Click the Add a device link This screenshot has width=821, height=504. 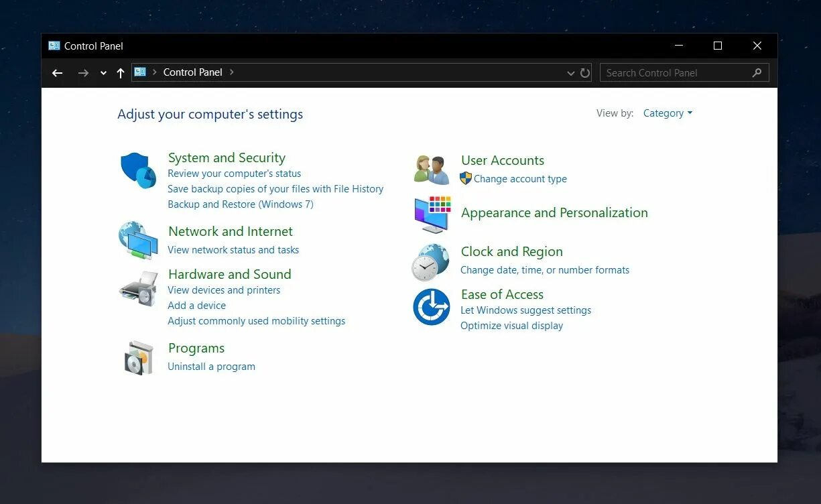click(x=197, y=306)
